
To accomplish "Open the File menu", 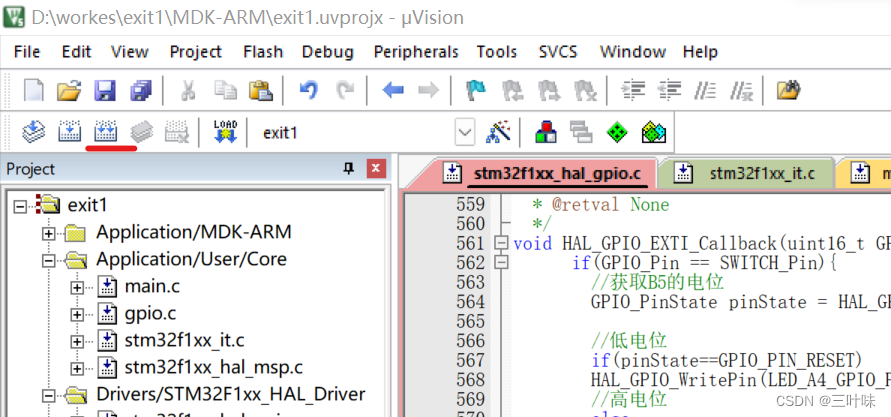I will [27, 52].
